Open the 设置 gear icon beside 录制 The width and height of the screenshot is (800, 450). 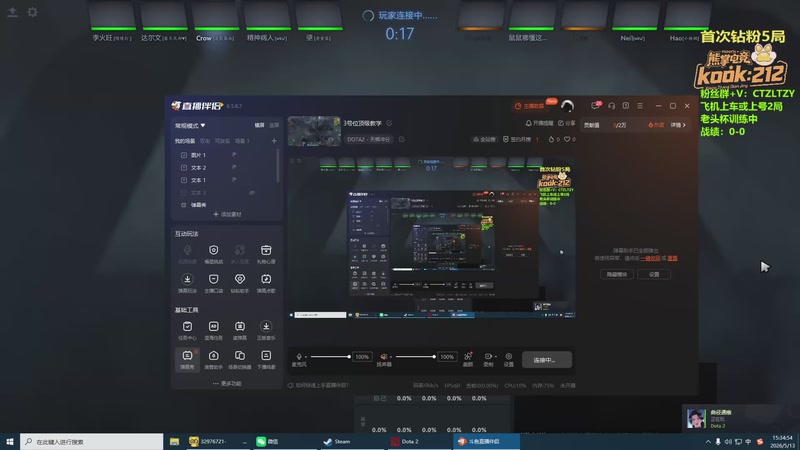(x=509, y=359)
